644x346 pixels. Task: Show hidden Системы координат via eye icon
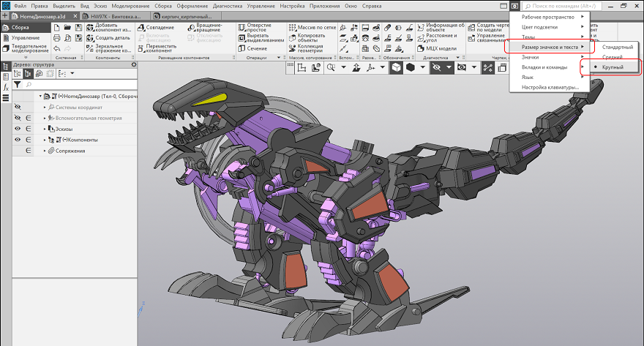18,107
